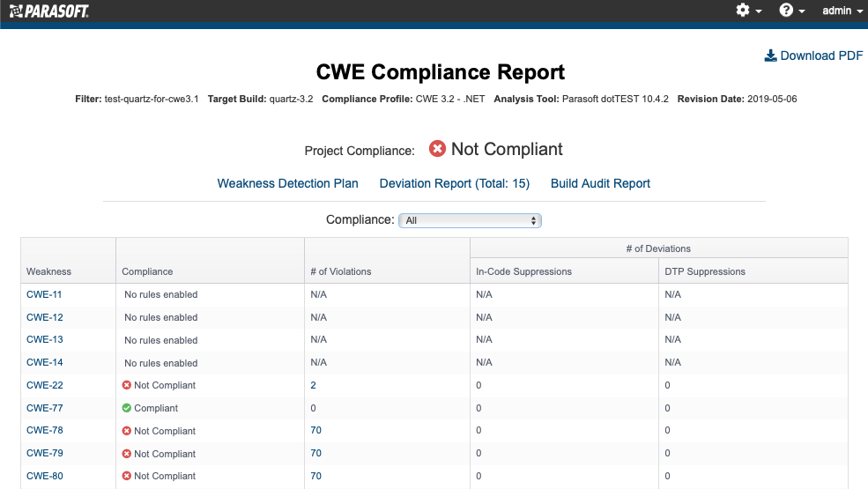Open the CWE-11 weakness link
This screenshot has width=868, height=489.
click(44, 294)
